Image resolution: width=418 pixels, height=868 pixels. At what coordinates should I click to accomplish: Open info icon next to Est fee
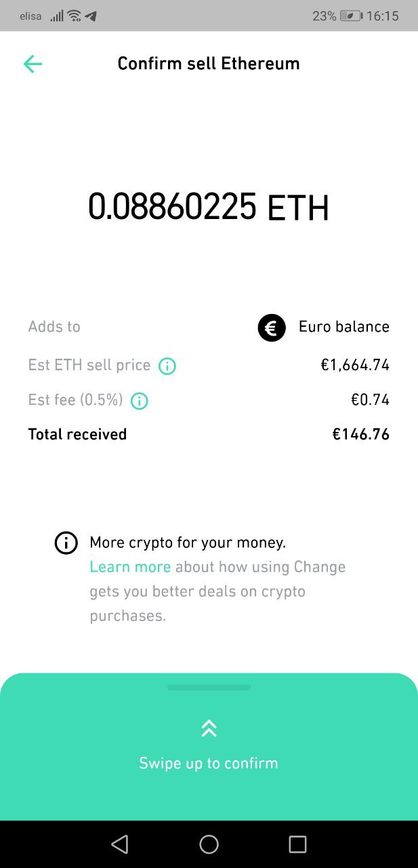[139, 401]
